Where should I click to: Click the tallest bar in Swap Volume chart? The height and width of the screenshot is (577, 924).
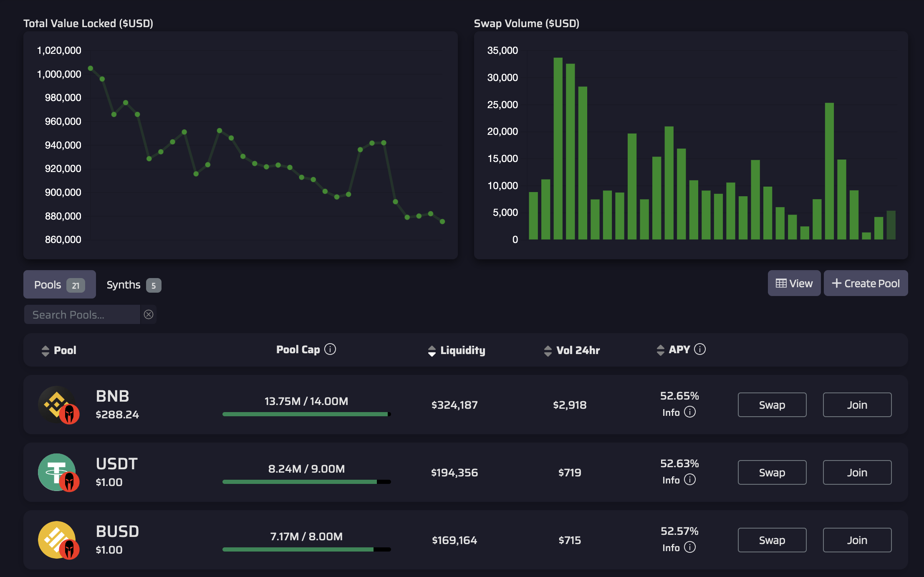[x=558, y=148]
